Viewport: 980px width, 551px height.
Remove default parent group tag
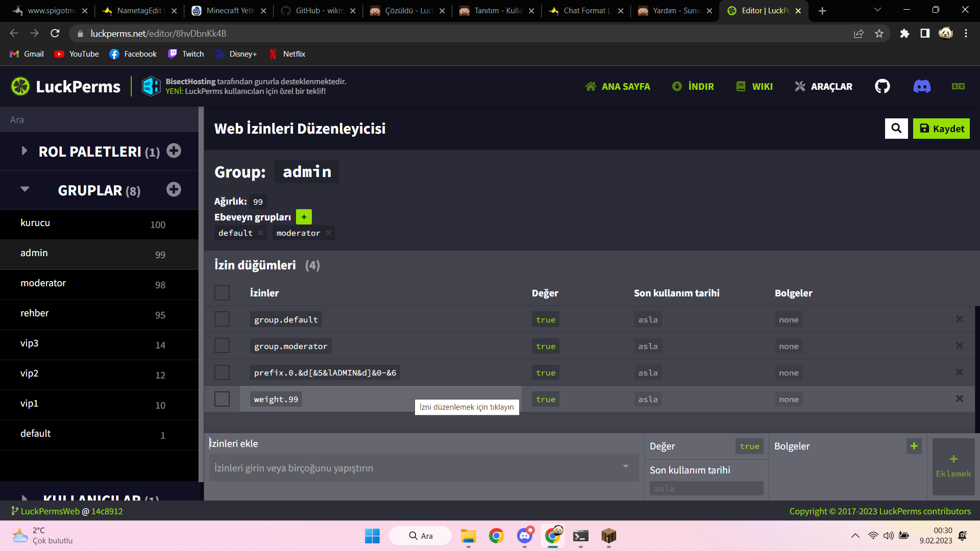click(x=261, y=233)
